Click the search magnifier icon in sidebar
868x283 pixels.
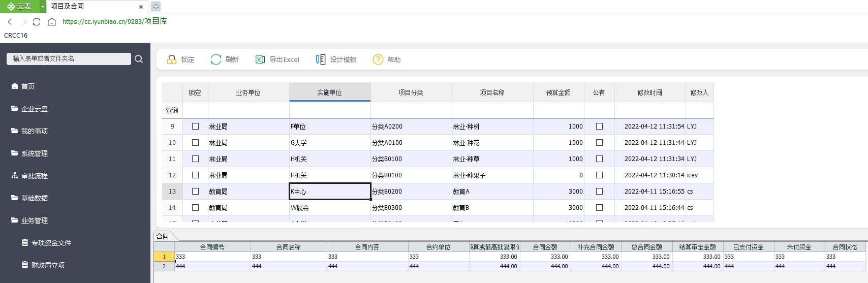(139, 59)
